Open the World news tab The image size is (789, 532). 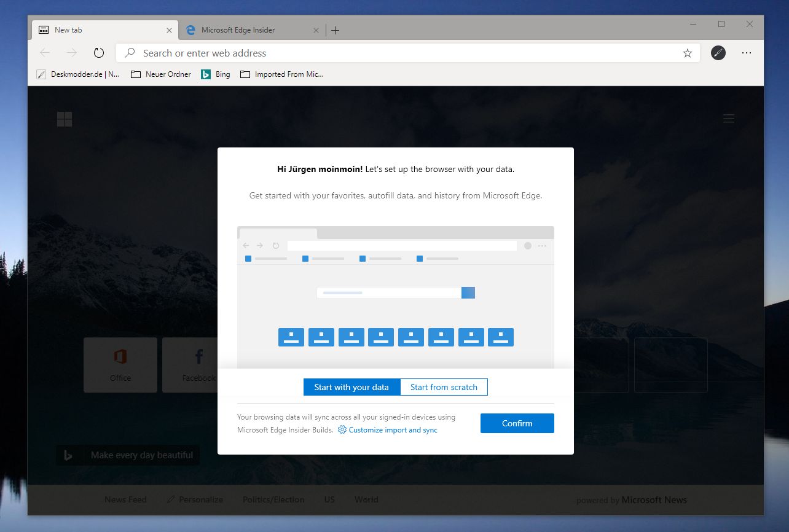[366, 500]
